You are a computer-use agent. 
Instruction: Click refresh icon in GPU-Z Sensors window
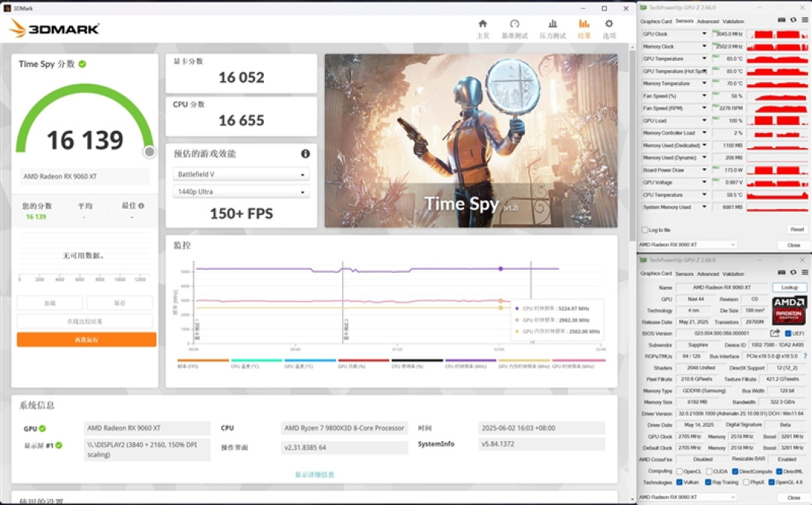point(793,20)
